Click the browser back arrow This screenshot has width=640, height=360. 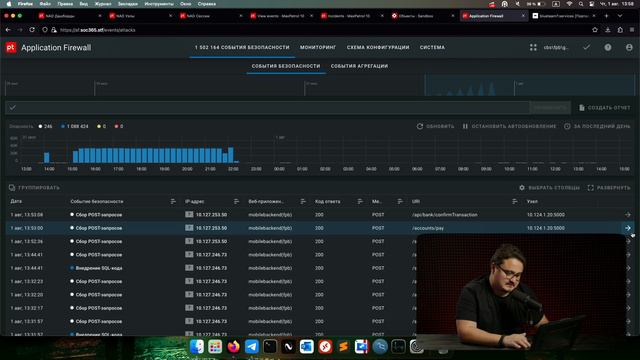click(x=8, y=30)
